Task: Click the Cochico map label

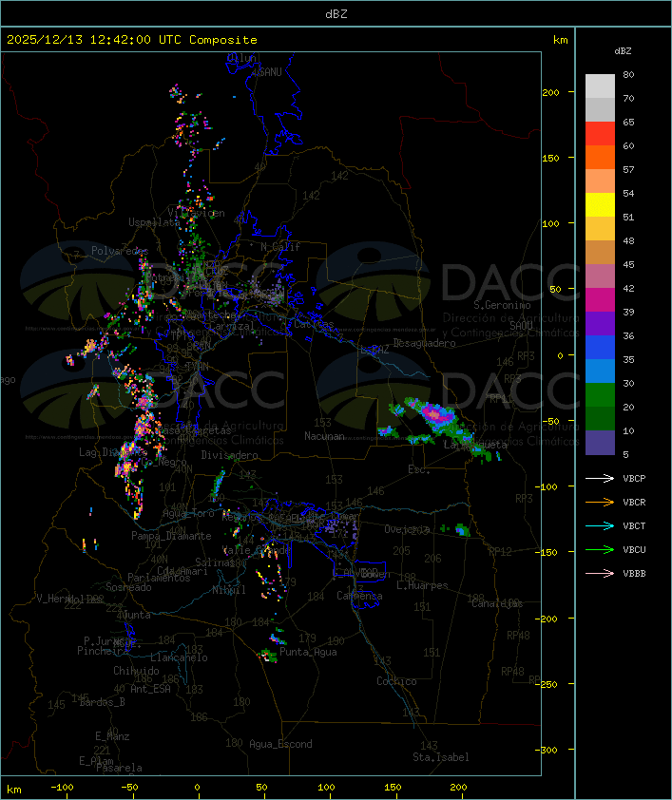Action: (x=396, y=681)
